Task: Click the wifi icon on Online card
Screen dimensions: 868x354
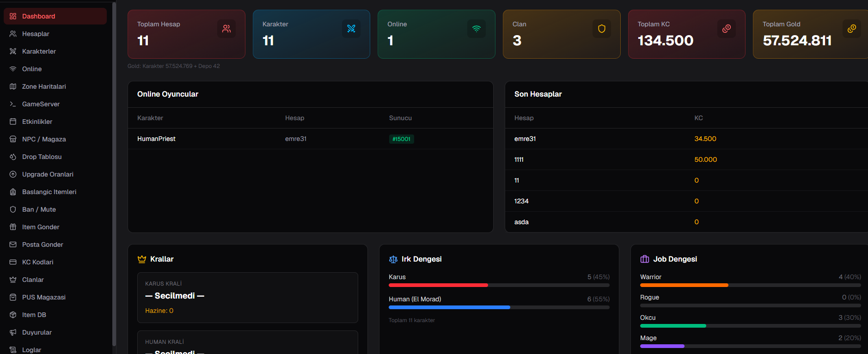Action: tap(477, 29)
